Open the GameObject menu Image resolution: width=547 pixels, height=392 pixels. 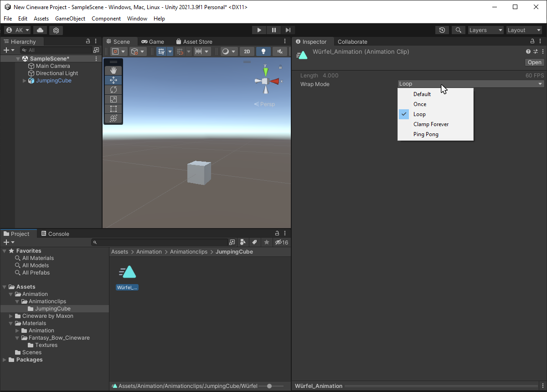[70, 19]
